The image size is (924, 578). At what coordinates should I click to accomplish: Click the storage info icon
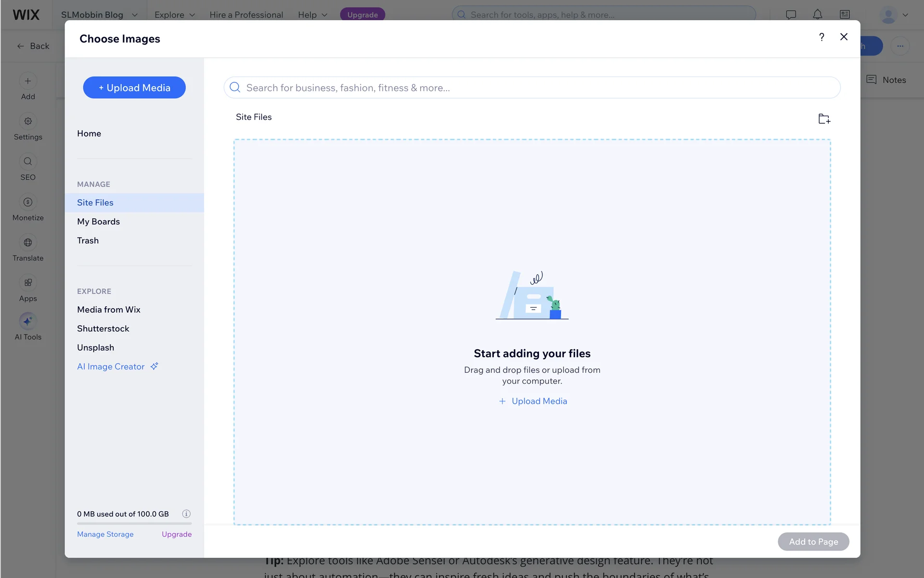click(186, 514)
